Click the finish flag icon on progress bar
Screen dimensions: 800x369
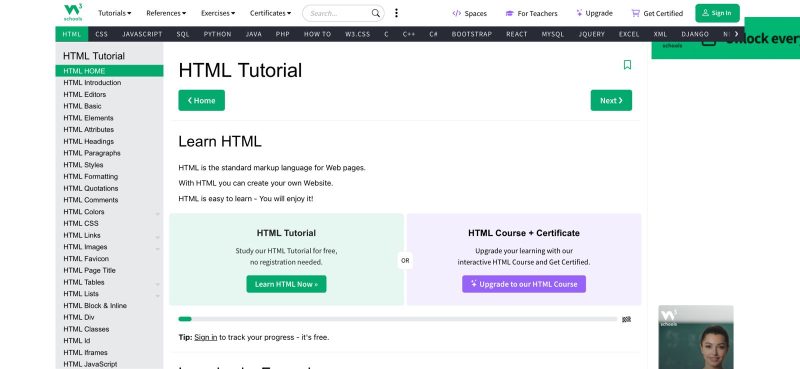(627, 319)
